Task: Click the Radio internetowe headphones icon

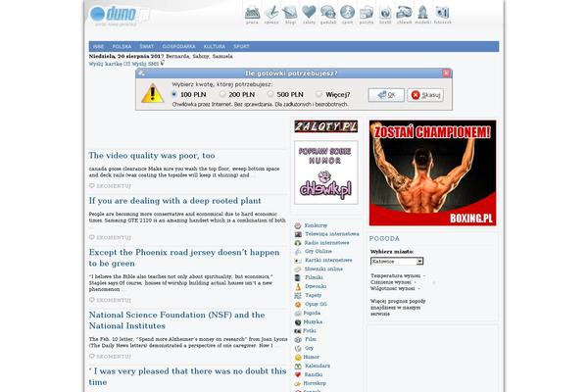Action: tap(298, 243)
